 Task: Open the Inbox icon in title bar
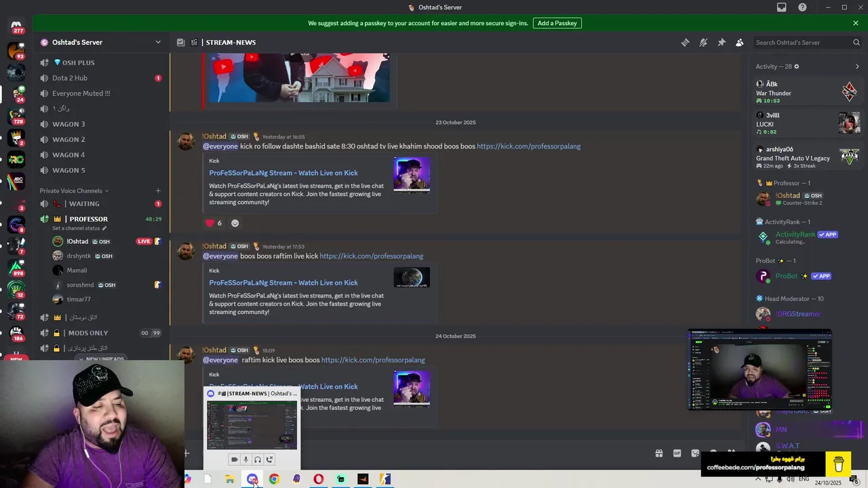click(x=782, y=7)
